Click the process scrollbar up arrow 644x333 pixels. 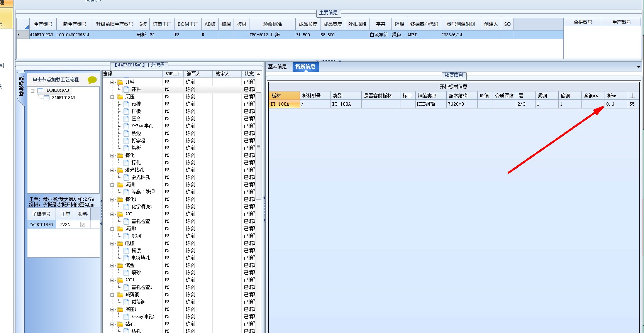click(x=258, y=74)
